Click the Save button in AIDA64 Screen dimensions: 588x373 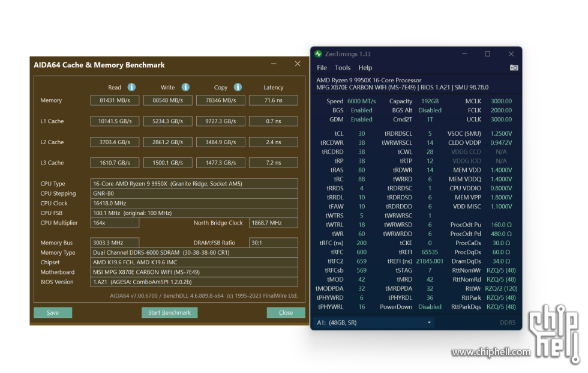point(53,312)
